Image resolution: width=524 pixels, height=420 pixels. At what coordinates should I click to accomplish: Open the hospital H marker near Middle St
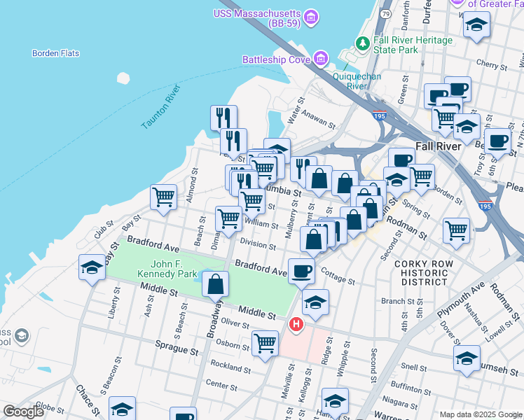(x=296, y=325)
